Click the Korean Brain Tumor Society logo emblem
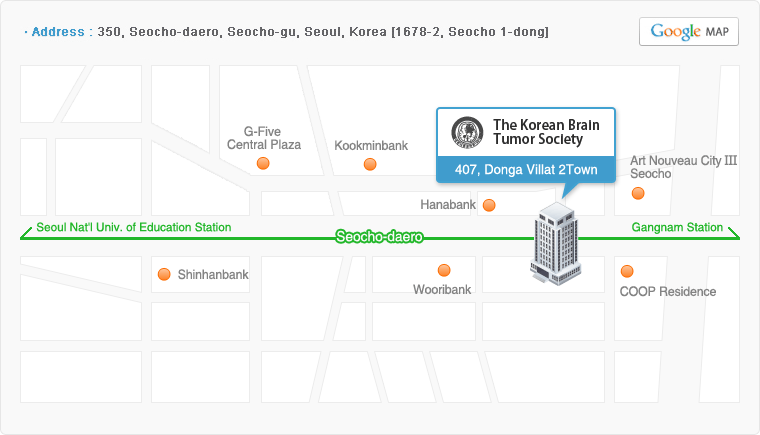This screenshot has width=760, height=435. pos(467,132)
